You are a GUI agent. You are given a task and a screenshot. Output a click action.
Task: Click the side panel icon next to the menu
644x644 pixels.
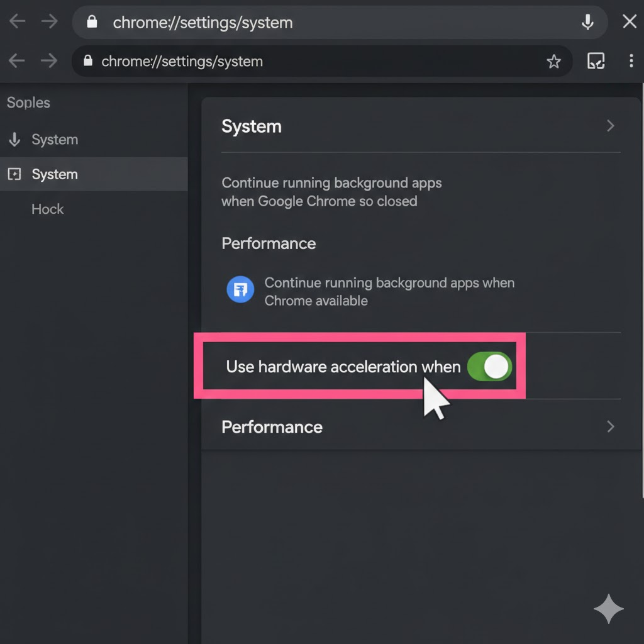596,61
